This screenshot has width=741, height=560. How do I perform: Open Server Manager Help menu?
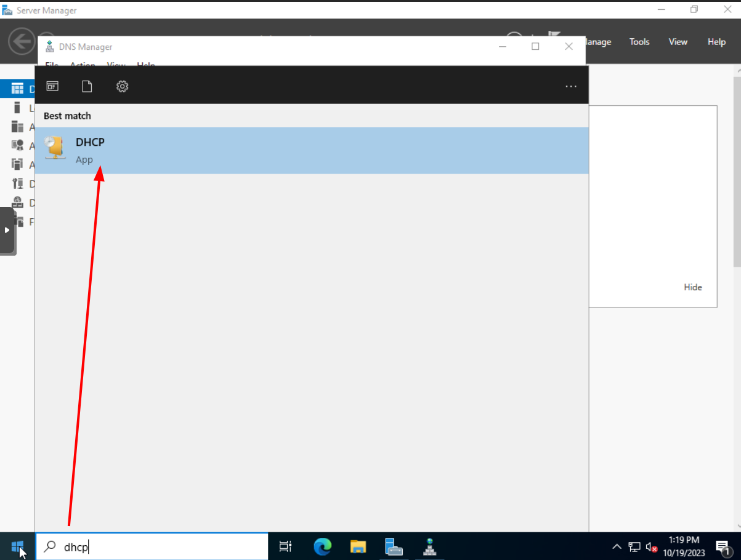pos(716,42)
